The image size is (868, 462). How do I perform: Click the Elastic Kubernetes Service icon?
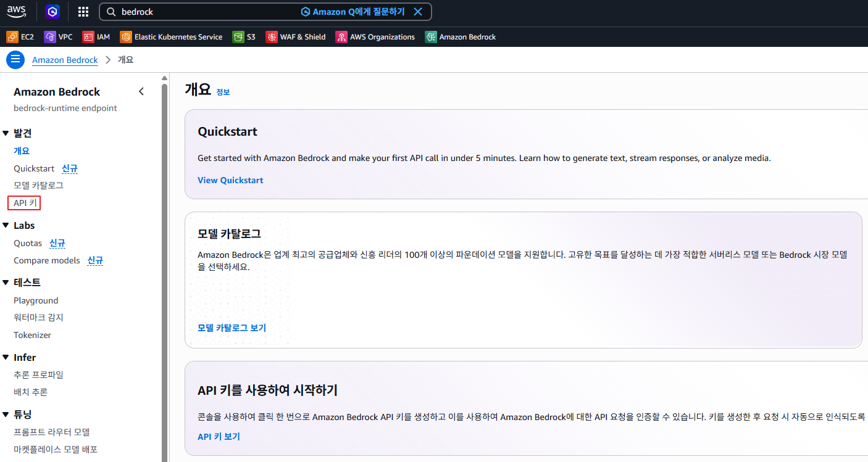coord(126,37)
